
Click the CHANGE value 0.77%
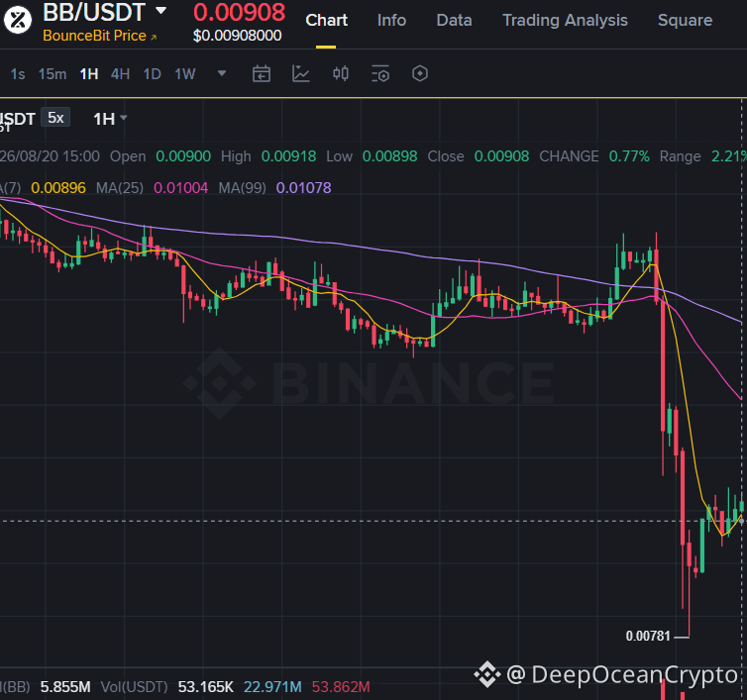(x=629, y=156)
